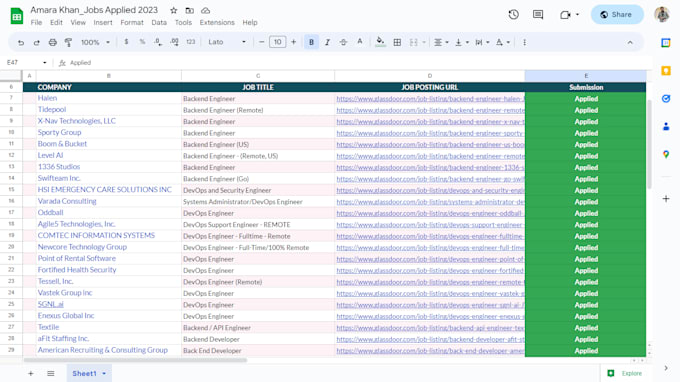
Task: Click the Move to folder icon
Action: click(x=190, y=10)
